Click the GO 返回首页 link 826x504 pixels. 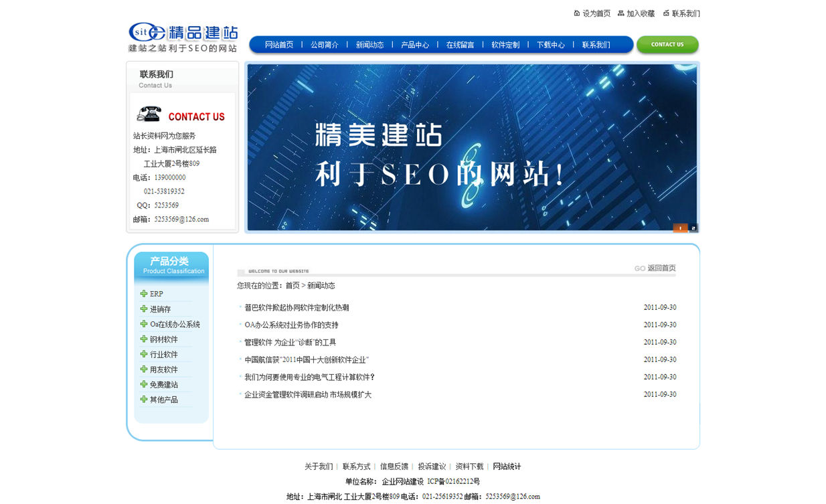point(655,268)
